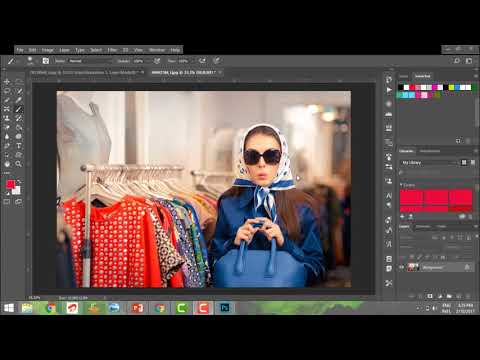This screenshot has height=360, width=480.
Task: Create a new layer from Layers panel footer
Action: (x=458, y=296)
